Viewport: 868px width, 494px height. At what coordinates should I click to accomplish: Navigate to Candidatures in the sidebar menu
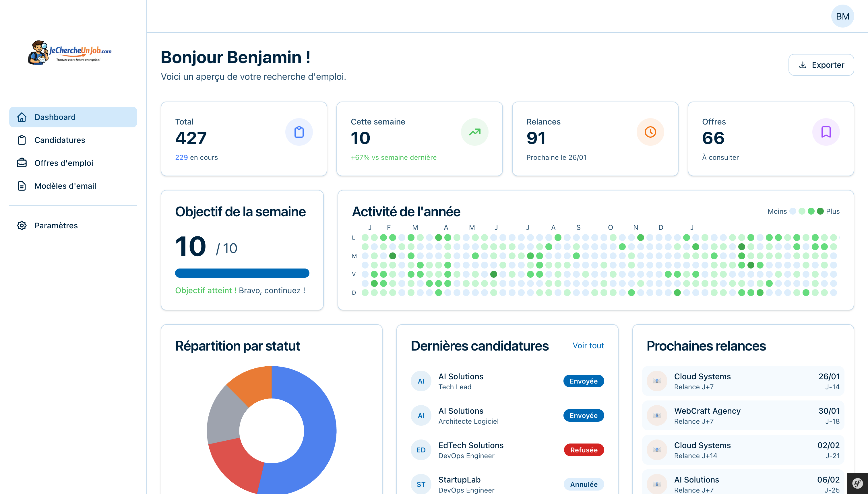(x=60, y=140)
